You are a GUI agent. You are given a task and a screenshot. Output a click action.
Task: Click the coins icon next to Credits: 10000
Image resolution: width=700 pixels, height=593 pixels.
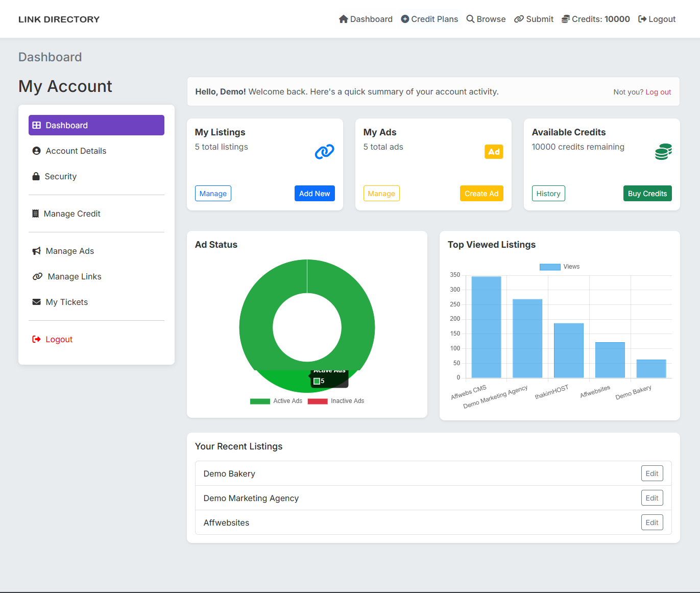[566, 19]
